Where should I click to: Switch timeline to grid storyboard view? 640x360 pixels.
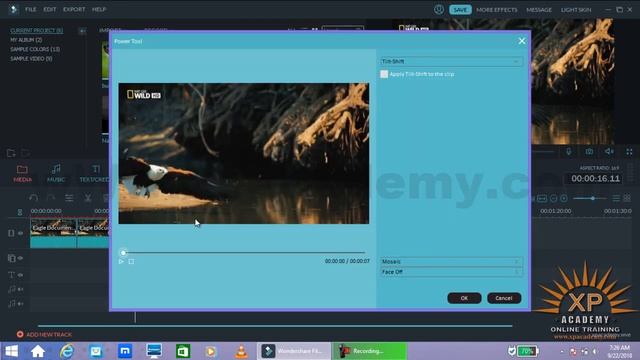click(x=627, y=198)
